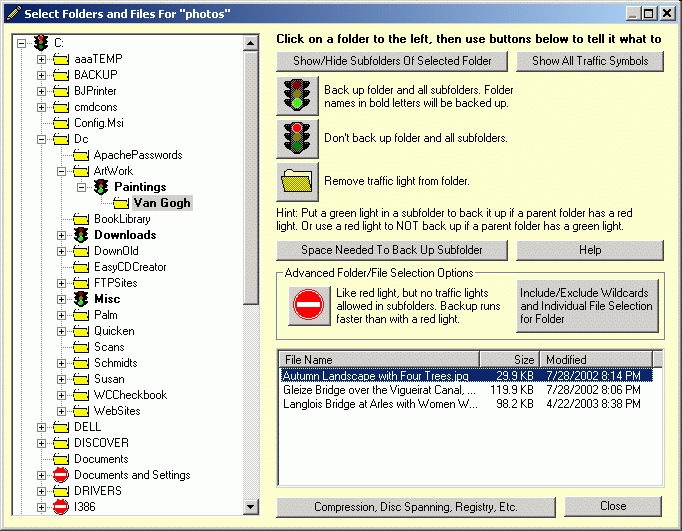
Task: Select the Van Gogh folder in tree
Action: [162, 203]
